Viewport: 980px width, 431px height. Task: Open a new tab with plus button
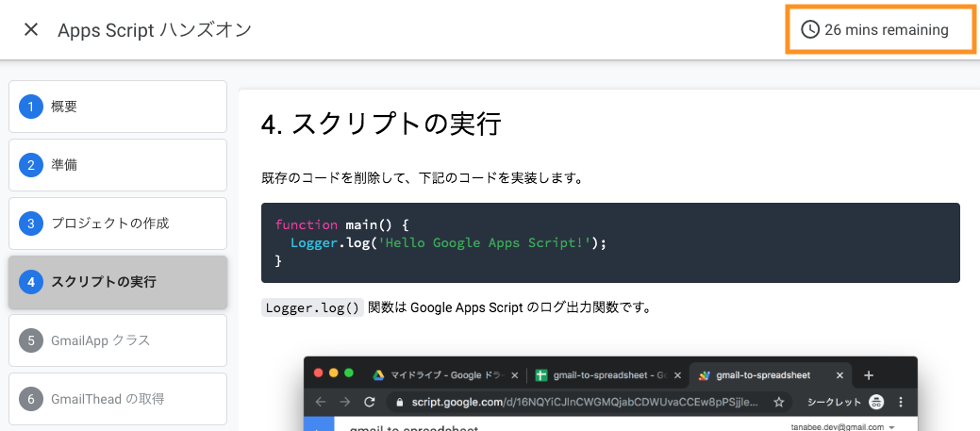(x=868, y=375)
